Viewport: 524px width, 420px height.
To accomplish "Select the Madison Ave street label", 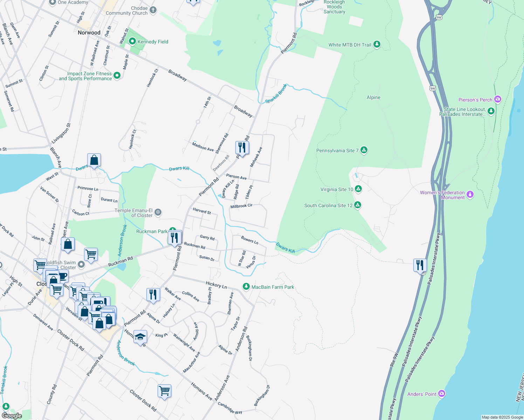I will [203, 147].
